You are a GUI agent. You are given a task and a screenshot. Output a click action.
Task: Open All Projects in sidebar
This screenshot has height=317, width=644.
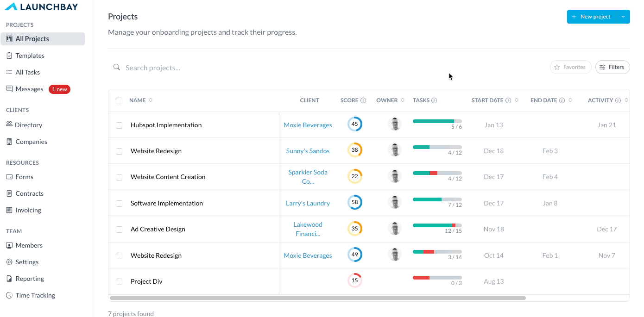point(43,39)
